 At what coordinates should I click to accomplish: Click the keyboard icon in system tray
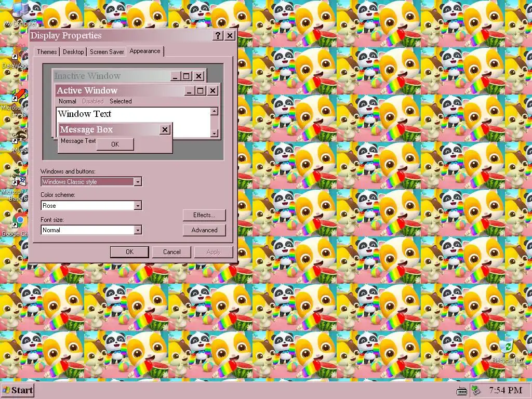pyautogui.click(x=462, y=391)
